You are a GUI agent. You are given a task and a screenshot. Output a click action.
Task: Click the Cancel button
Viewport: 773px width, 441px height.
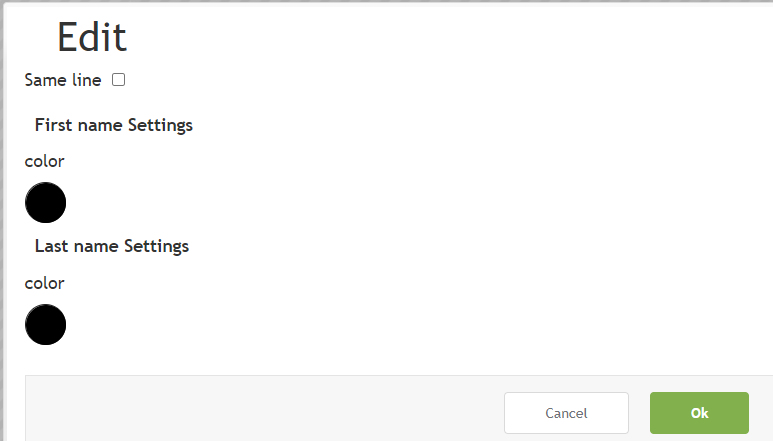tap(566, 413)
